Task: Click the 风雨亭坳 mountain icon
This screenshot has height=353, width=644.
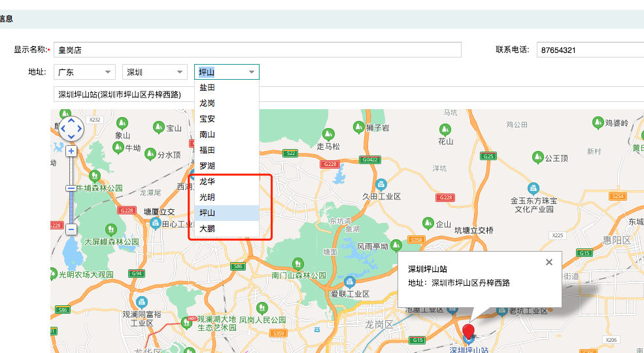Action: point(396,245)
